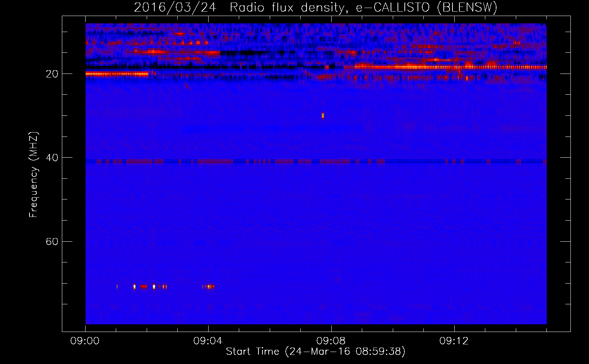Click the bright red band at 20 MHz near 09:00
Screen dimensions: 589x364
click(x=117, y=74)
